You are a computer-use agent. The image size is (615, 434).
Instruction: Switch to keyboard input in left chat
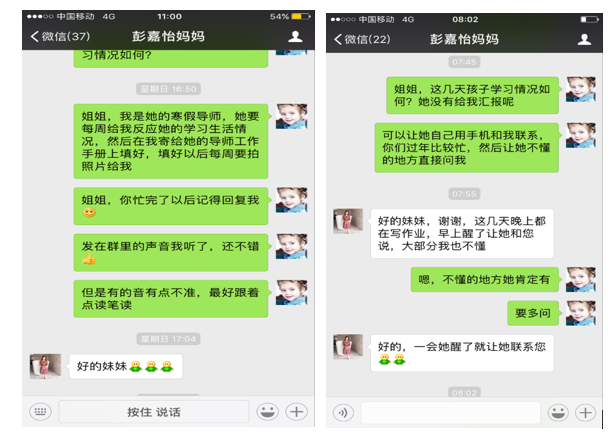pyautogui.click(x=40, y=412)
